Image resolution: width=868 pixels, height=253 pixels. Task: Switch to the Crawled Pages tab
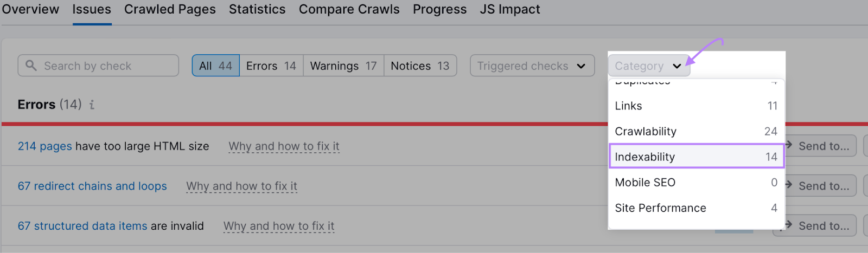point(170,10)
